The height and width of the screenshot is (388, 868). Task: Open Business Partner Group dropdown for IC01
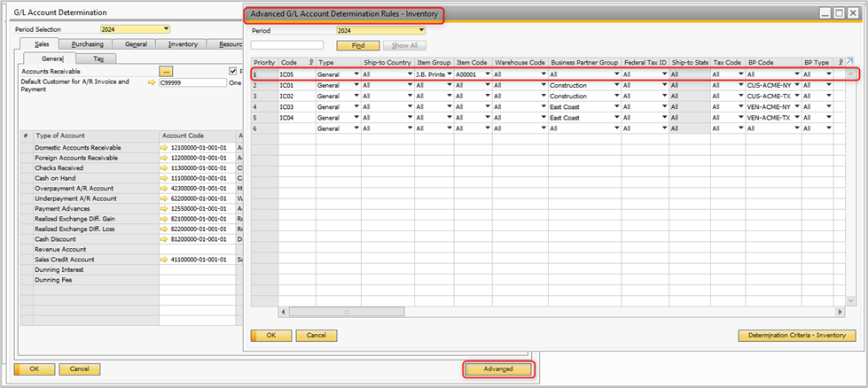(x=614, y=85)
